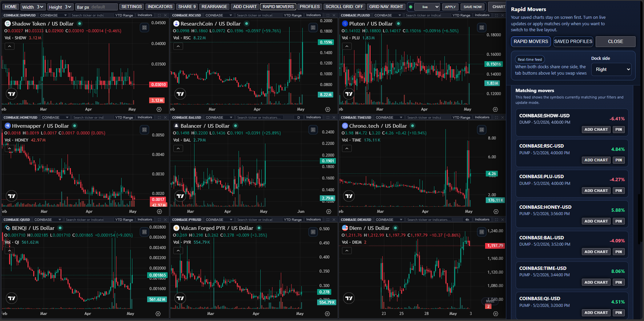
Task: Open INDICATORS in top toolbar
Action: click(160, 7)
